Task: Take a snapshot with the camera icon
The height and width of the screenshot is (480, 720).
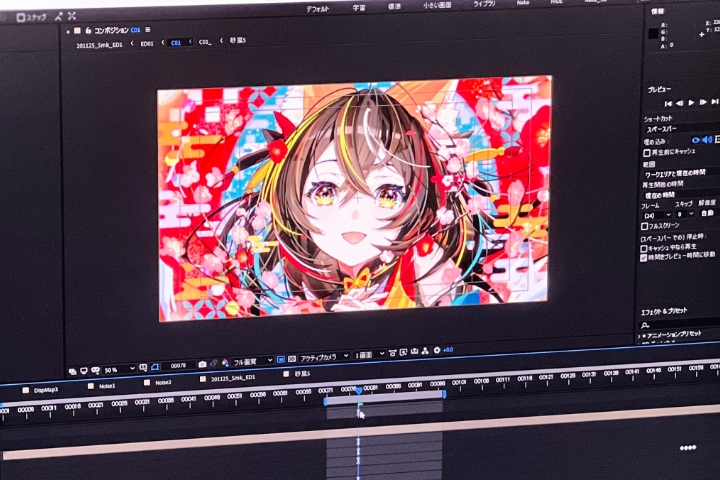Action: pos(202,364)
